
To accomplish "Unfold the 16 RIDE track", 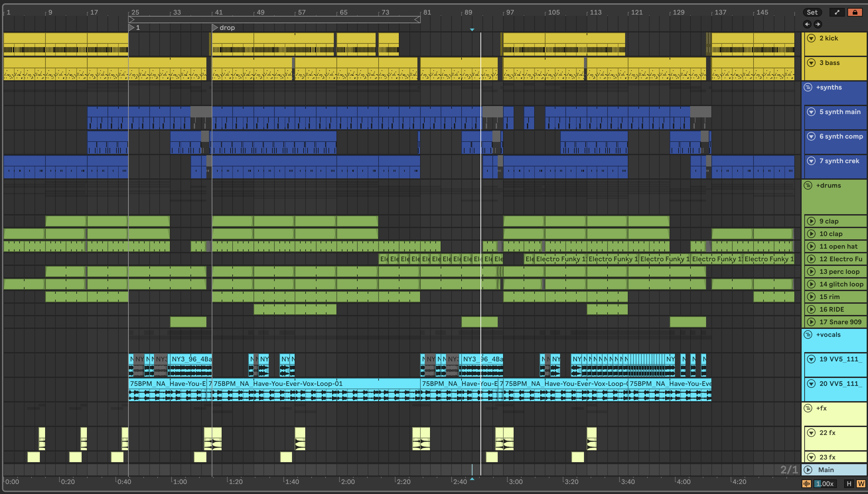I will [x=811, y=309].
